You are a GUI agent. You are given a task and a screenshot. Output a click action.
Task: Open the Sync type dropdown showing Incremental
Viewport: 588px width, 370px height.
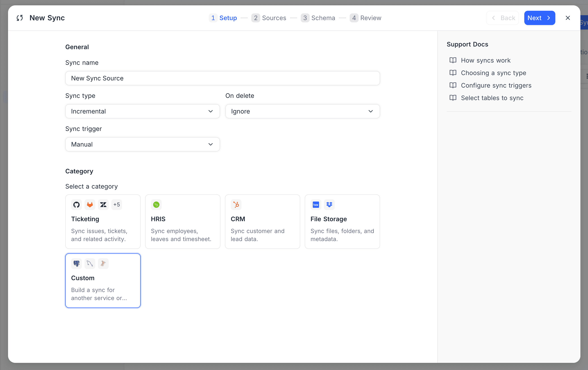point(143,111)
